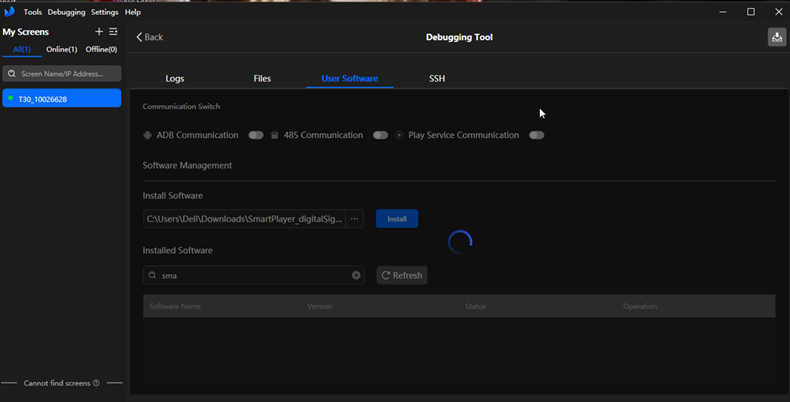Click the Install button
This screenshot has height=402, width=790.
pos(397,219)
